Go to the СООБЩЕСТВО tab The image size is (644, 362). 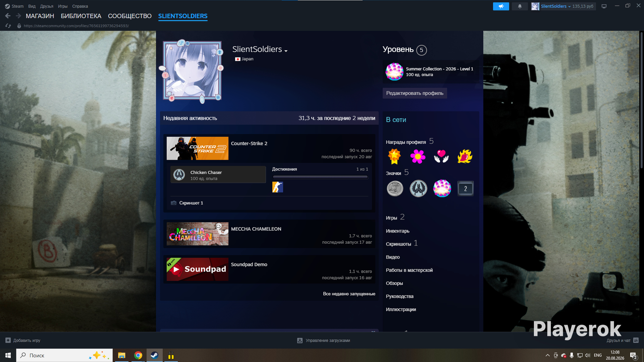coord(130,16)
